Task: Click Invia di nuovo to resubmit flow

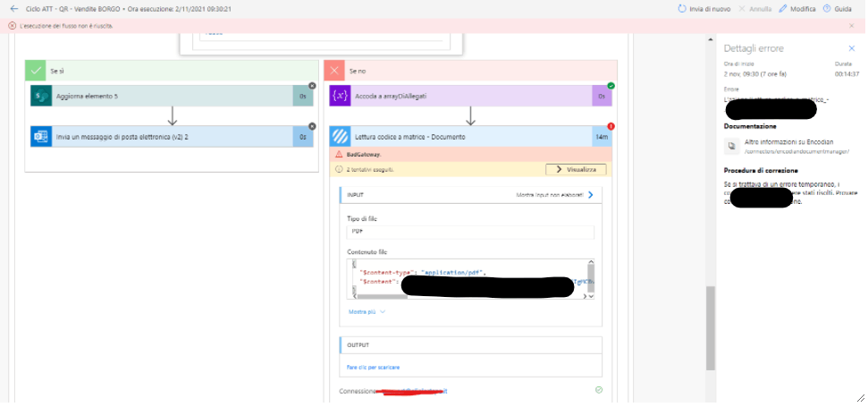Action: 704,9
